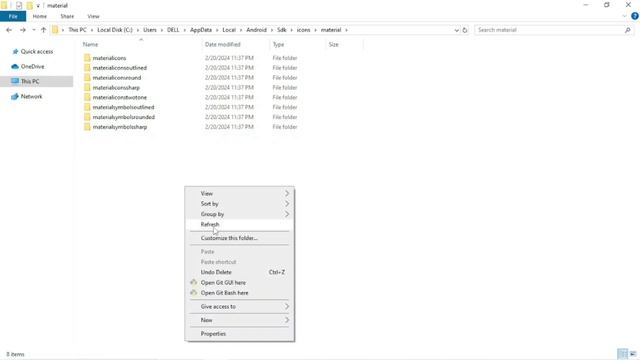640x360 pixels.
Task: Open Properties from the context menu
Action: click(239, 334)
